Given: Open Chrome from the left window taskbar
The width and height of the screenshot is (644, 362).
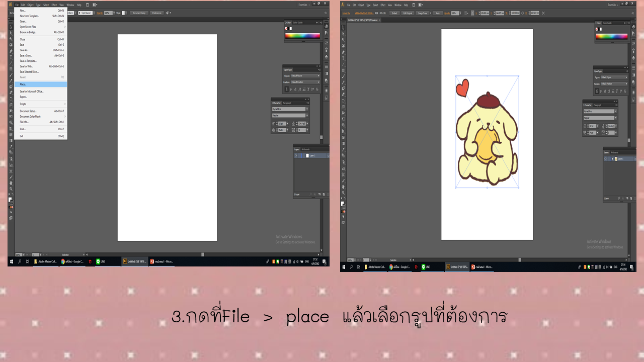Looking at the screenshot, I should click(x=73, y=261).
